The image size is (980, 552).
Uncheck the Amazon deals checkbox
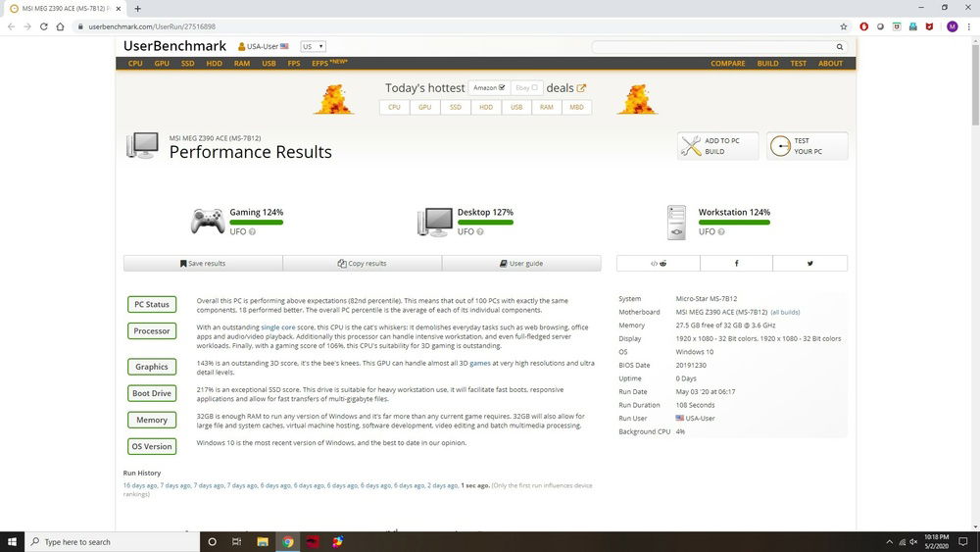coord(502,87)
